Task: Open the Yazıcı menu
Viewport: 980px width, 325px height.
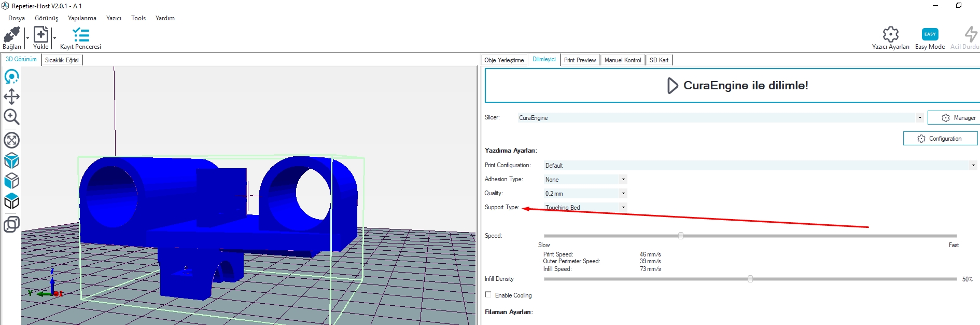Action: pos(114,18)
